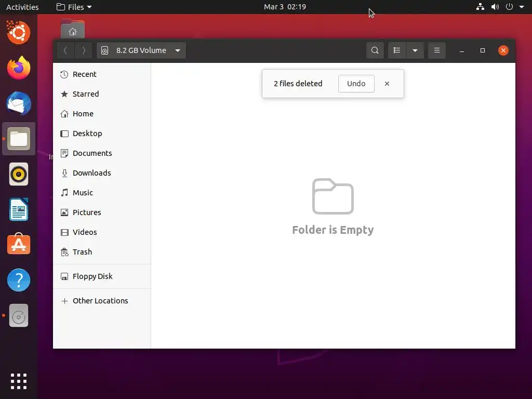
Task: Open Help from the dock
Action: [19, 280]
